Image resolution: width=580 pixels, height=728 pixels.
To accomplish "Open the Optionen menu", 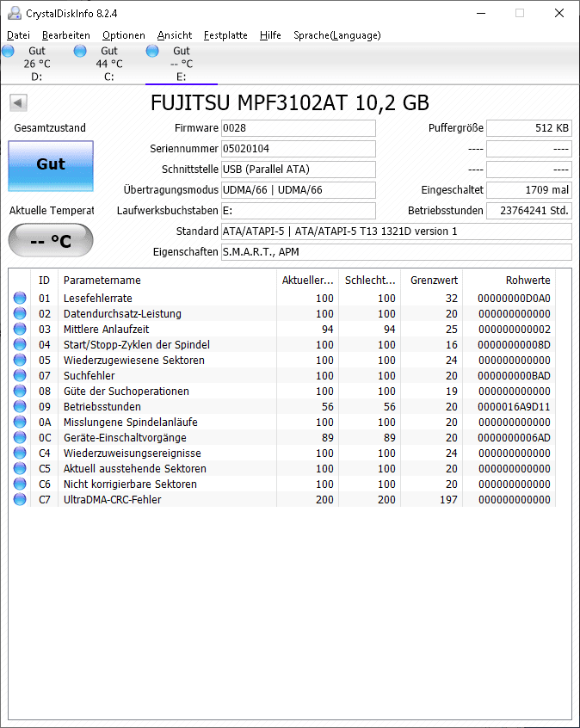I will tap(124, 35).
